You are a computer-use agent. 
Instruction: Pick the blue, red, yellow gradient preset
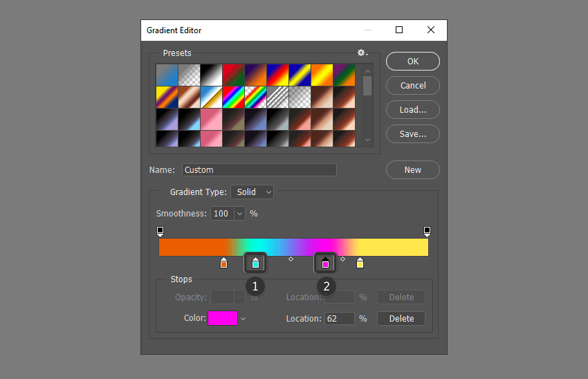click(x=278, y=75)
